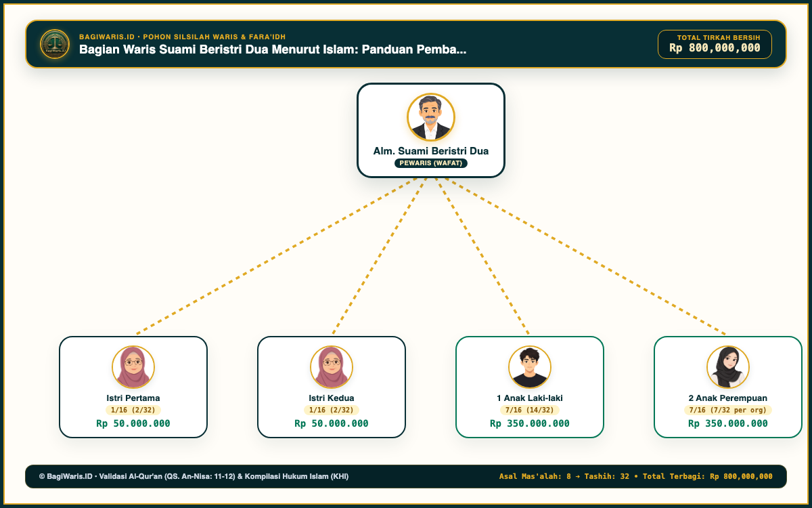Image resolution: width=812 pixels, height=508 pixels.
Task: Click the '1 Anak Laki-laki' label
Action: pyautogui.click(x=530, y=398)
